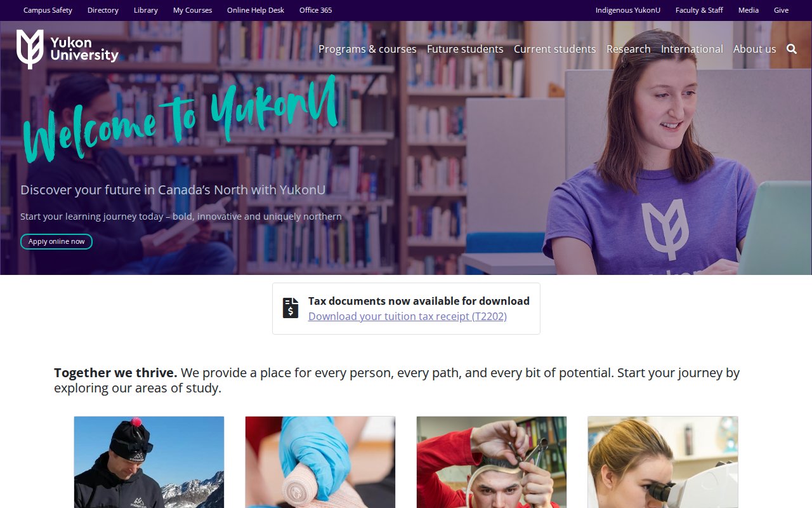This screenshot has height=508, width=812.
Task: Open the tuition tax receipt T2202 link
Action: tap(407, 316)
